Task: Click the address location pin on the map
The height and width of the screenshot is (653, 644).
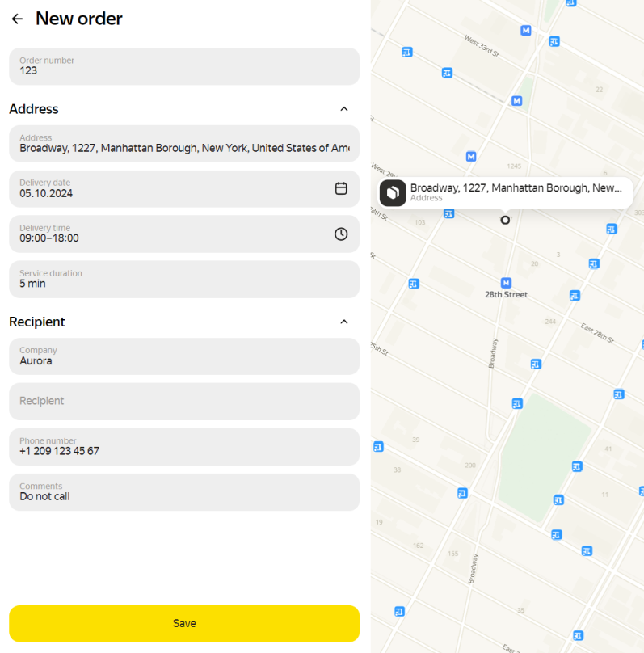Action: (x=505, y=220)
